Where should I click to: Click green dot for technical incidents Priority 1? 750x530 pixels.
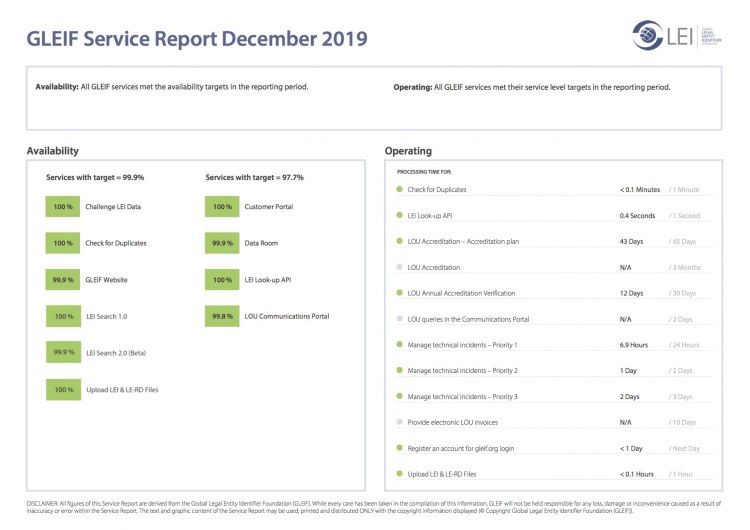click(399, 345)
